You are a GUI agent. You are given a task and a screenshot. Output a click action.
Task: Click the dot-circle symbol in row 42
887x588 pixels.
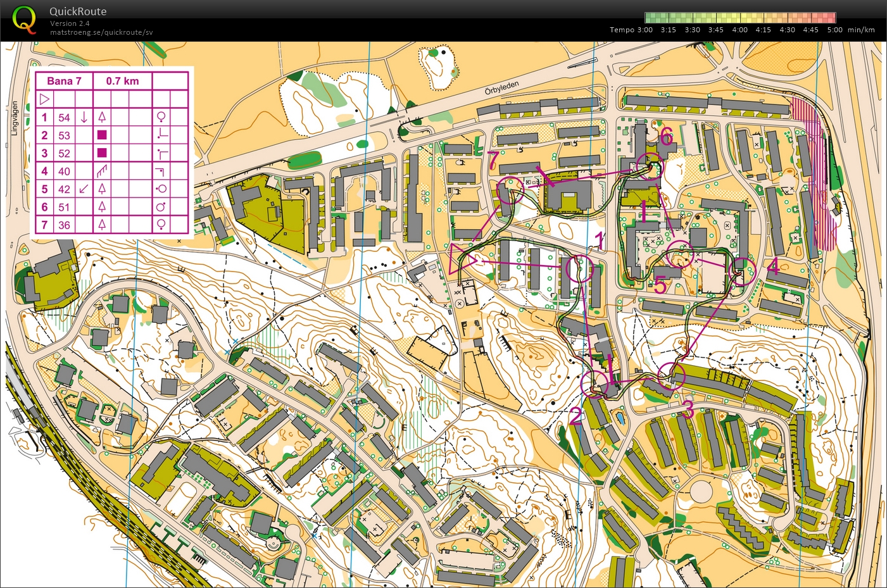161,189
